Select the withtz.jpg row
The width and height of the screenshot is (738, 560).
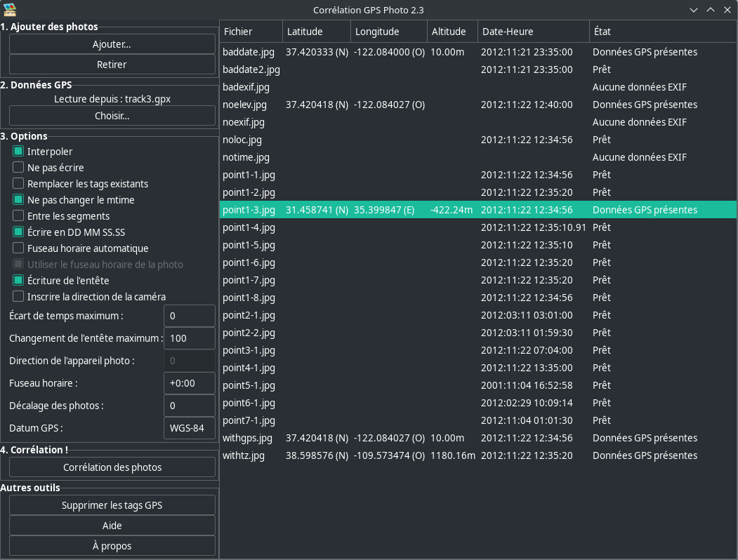click(244, 455)
